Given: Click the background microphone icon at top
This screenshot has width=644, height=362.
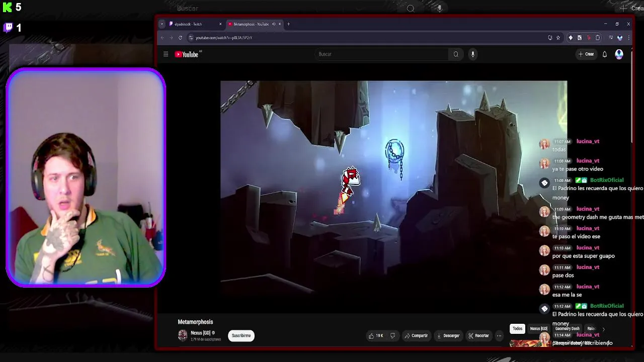Looking at the screenshot, I should [440, 8].
